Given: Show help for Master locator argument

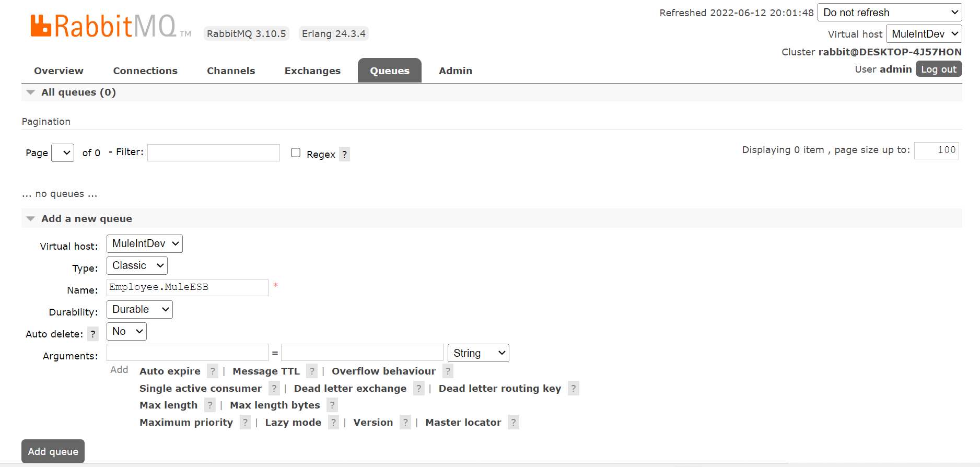Looking at the screenshot, I should [x=514, y=422].
